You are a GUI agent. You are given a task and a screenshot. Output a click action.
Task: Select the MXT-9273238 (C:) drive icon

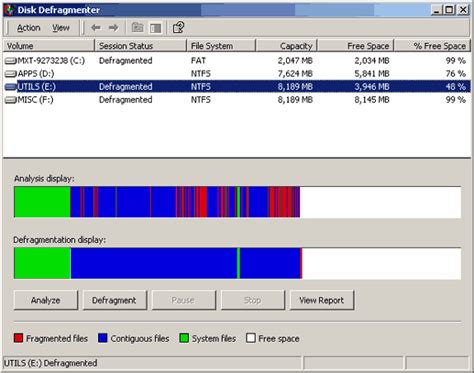(11, 61)
